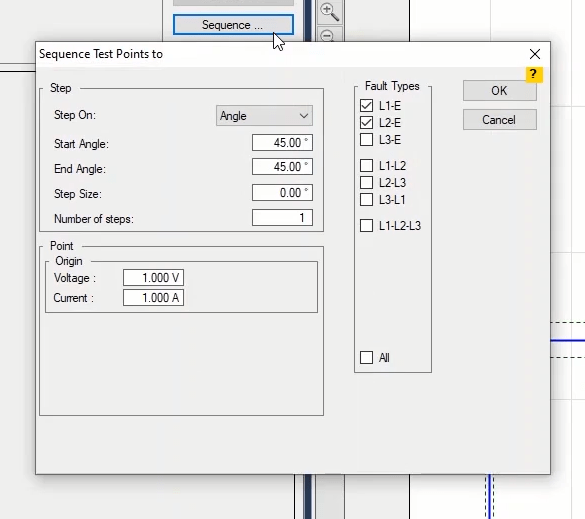
Task: Click the Cancel button
Action: 500,120
